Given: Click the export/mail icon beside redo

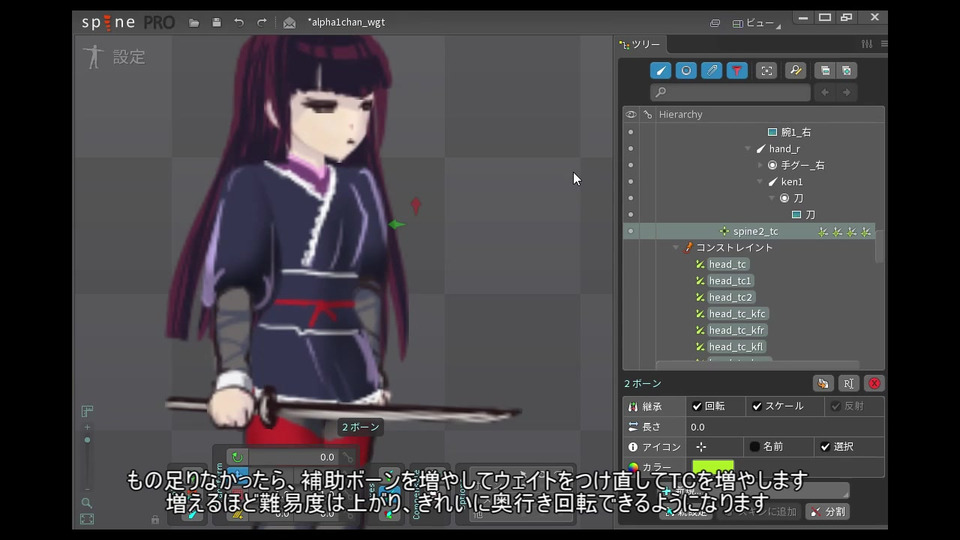Looking at the screenshot, I should [289, 23].
